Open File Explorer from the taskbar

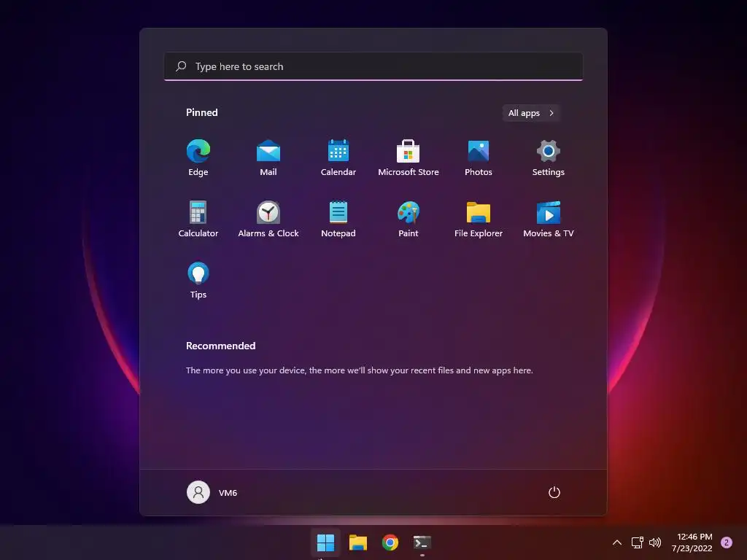[357, 542]
